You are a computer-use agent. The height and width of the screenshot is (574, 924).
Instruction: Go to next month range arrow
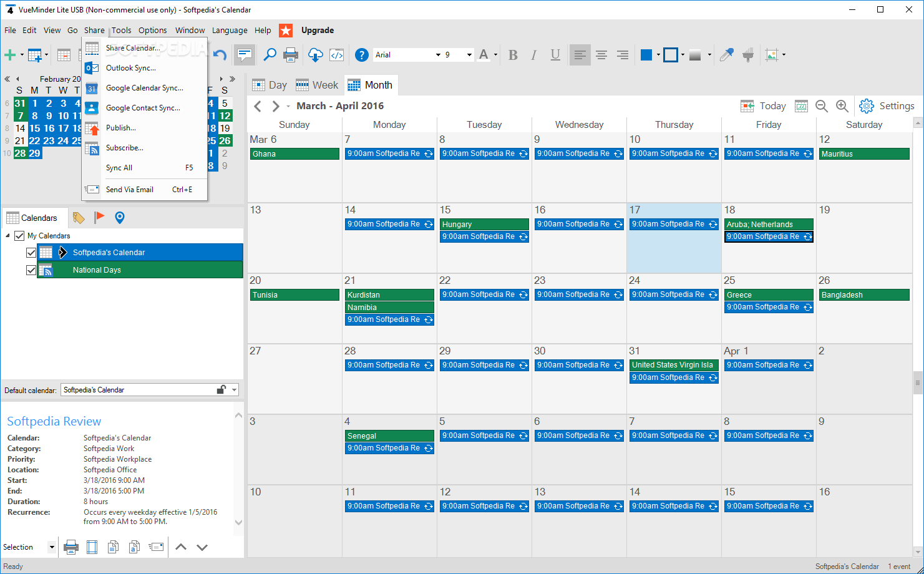pos(275,106)
